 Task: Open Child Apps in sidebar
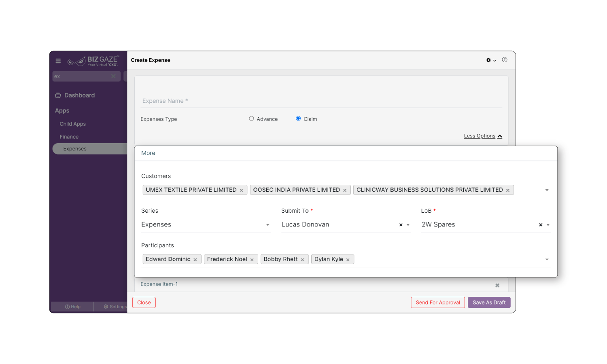point(73,124)
